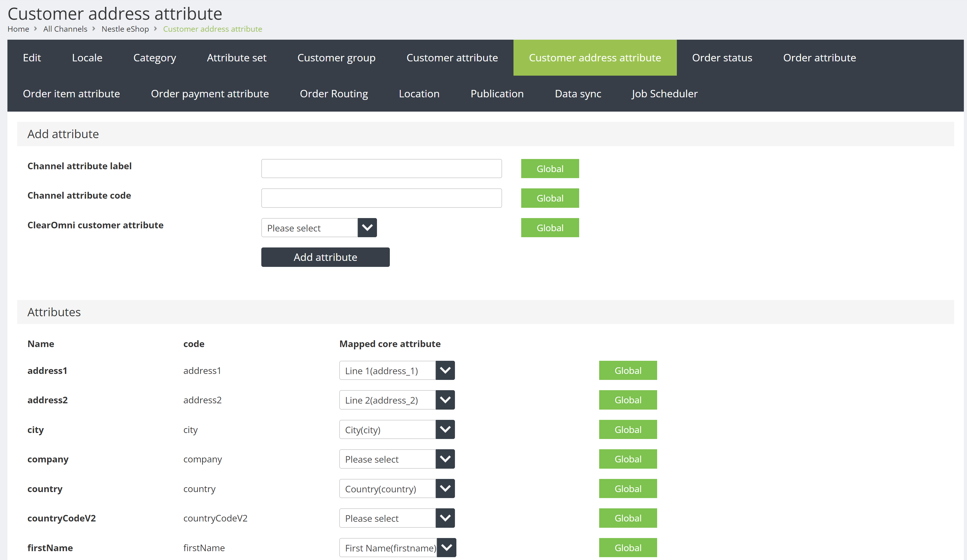Switch to the Locale tab
Image resolution: width=967 pixels, height=560 pixels.
click(x=87, y=58)
